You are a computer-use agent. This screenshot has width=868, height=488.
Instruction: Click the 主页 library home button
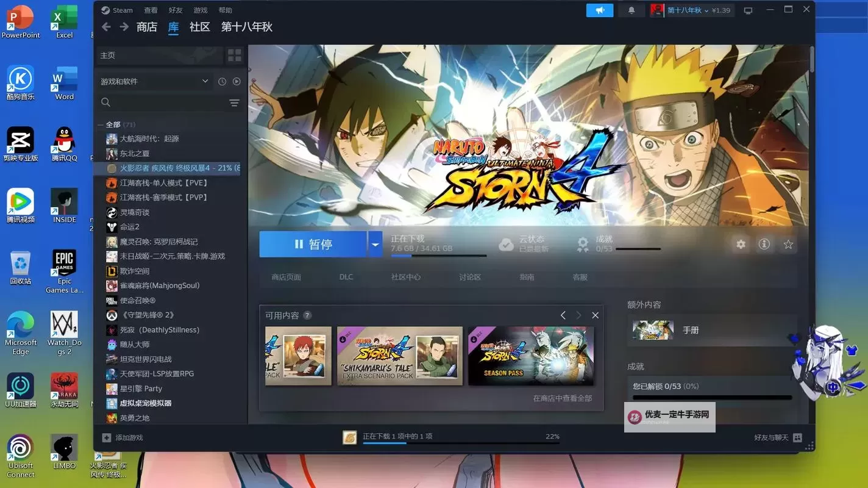[x=159, y=56]
